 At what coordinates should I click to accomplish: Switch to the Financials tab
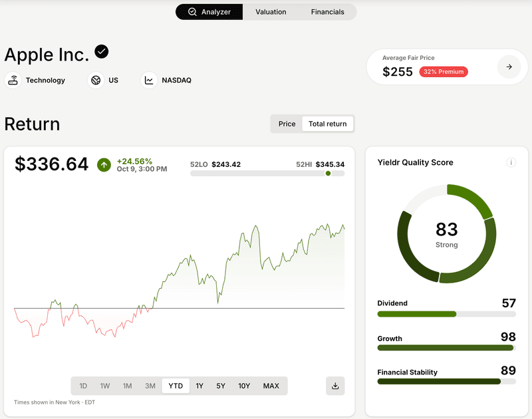[x=327, y=12]
